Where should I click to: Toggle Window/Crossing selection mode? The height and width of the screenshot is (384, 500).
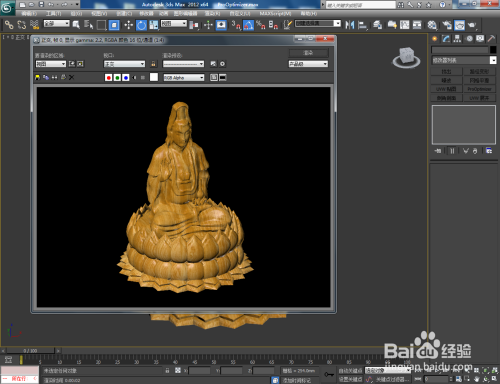(114, 25)
